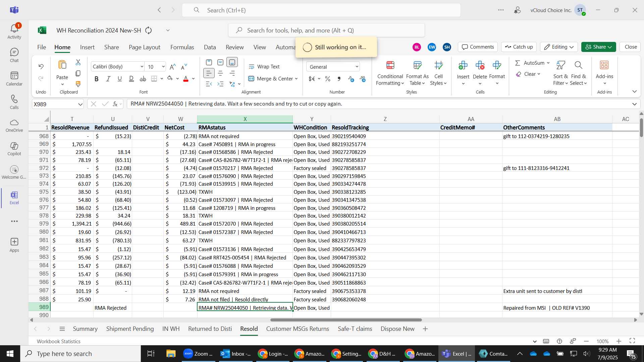The image size is (644, 362).
Task: Add a new sheet with plus
Action: tap(425, 329)
